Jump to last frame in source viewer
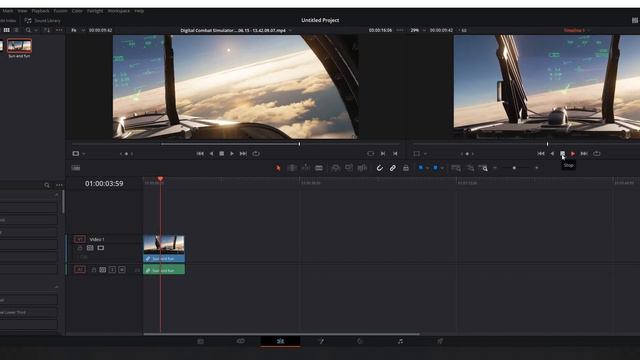640x360 pixels. (x=243, y=153)
